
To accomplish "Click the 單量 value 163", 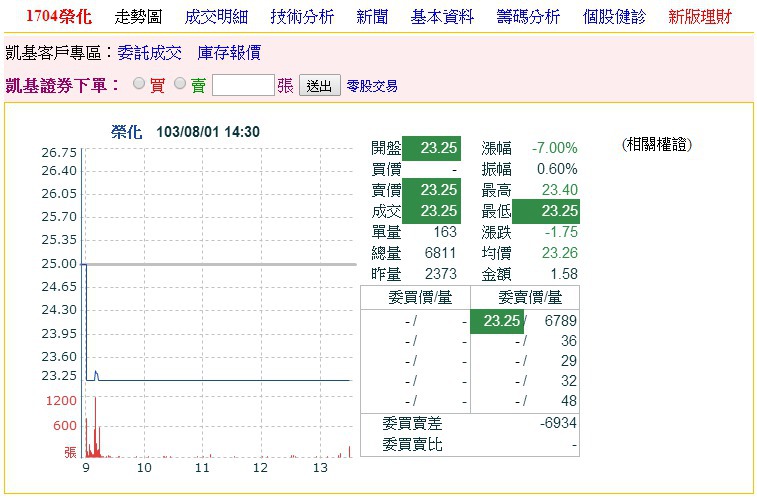I will click(x=445, y=232).
